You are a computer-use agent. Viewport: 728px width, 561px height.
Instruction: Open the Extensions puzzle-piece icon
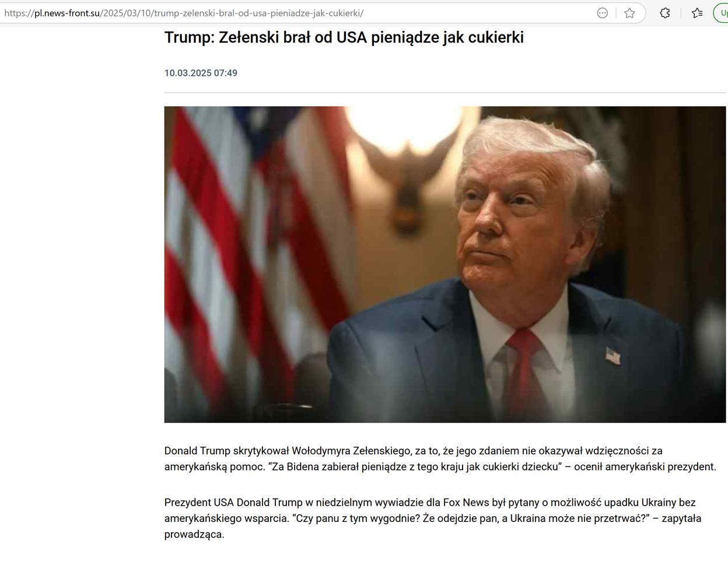click(x=665, y=13)
